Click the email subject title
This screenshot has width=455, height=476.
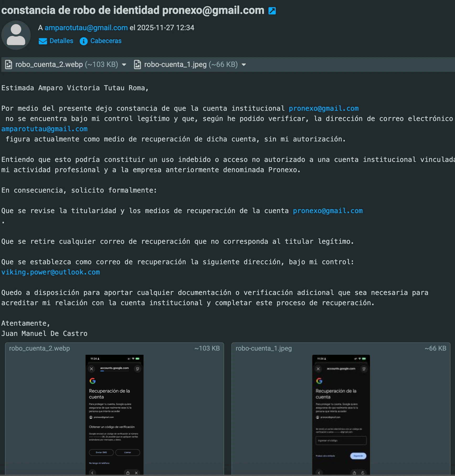(133, 10)
